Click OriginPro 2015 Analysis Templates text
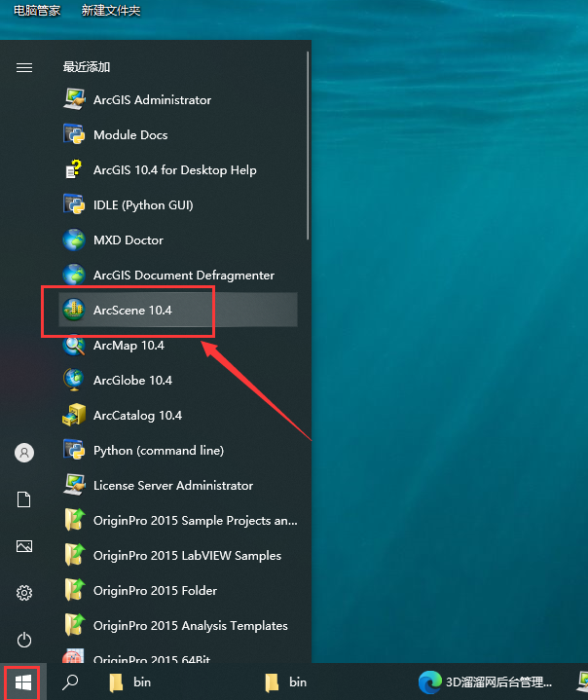 191,626
